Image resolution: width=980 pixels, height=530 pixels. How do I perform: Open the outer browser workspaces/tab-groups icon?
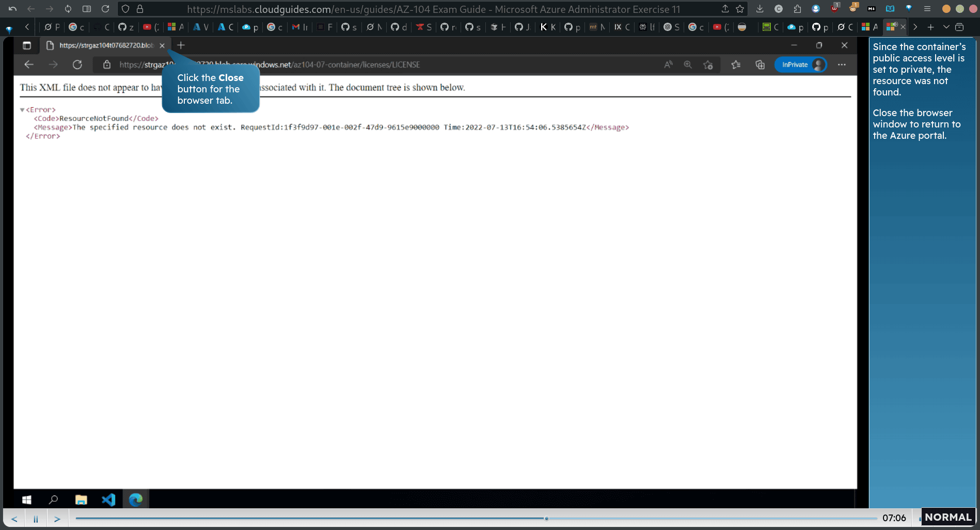click(x=959, y=27)
